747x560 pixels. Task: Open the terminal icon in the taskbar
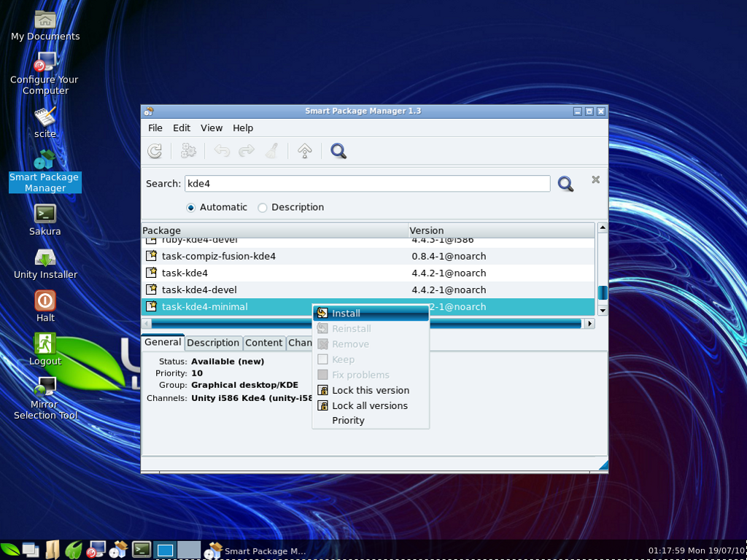coord(142,550)
